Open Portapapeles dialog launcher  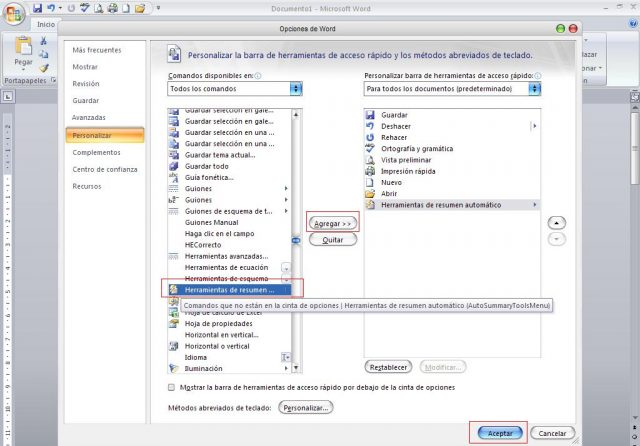coord(53,80)
